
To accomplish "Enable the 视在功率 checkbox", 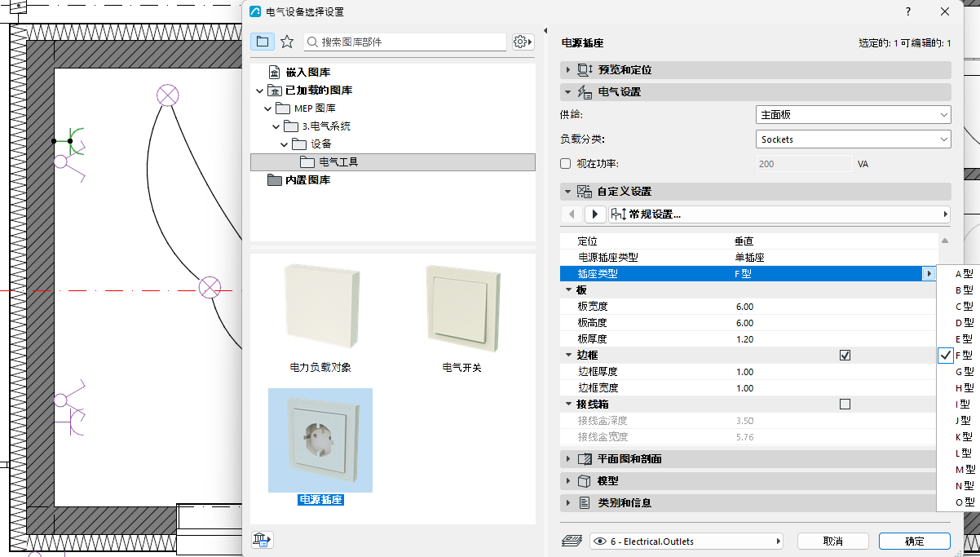I will tap(566, 164).
